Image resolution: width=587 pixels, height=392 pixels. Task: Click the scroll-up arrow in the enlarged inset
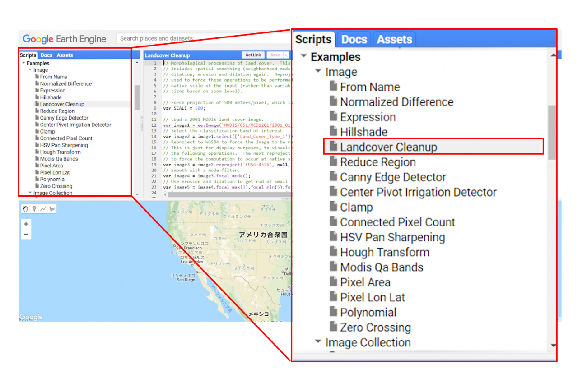click(x=553, y=55)
